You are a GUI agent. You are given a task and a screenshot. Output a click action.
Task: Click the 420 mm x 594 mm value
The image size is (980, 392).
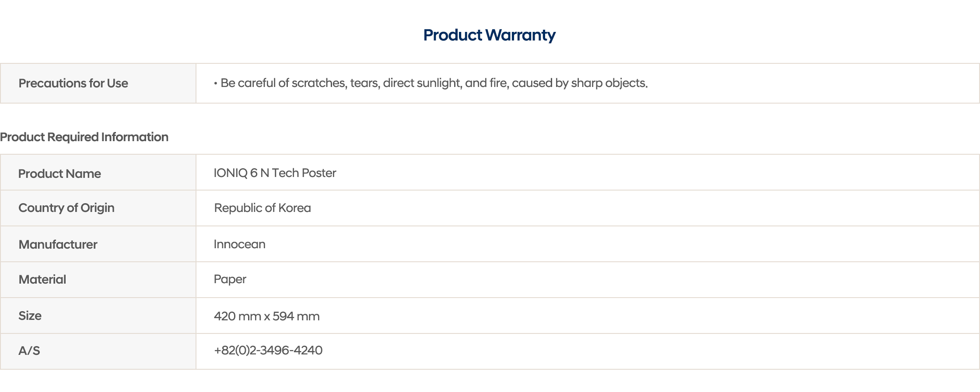[x=266, y=316]
